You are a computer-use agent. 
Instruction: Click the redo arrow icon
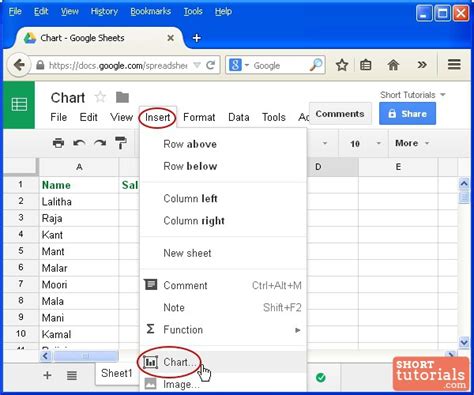[100, 143]
